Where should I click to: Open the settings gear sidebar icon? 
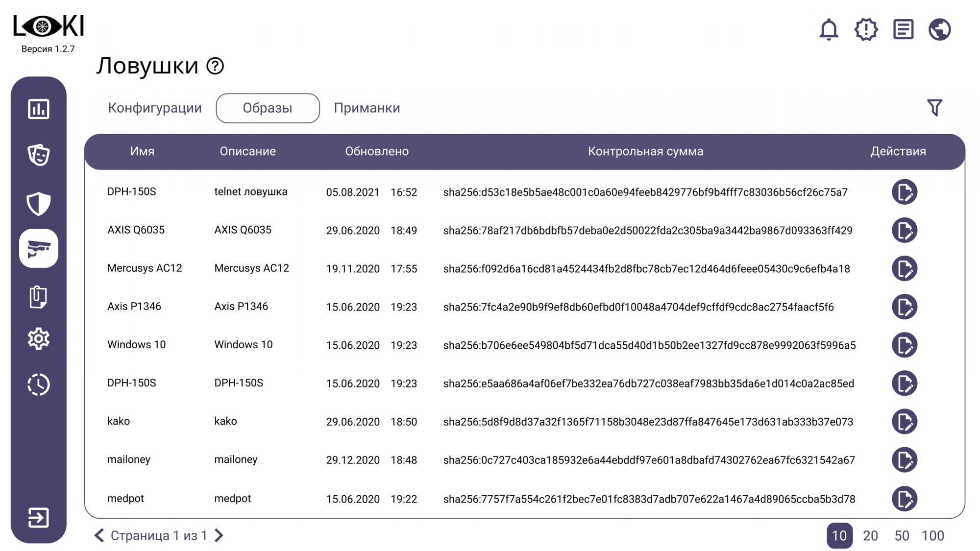pyautogui.click(x=39, y=338)
